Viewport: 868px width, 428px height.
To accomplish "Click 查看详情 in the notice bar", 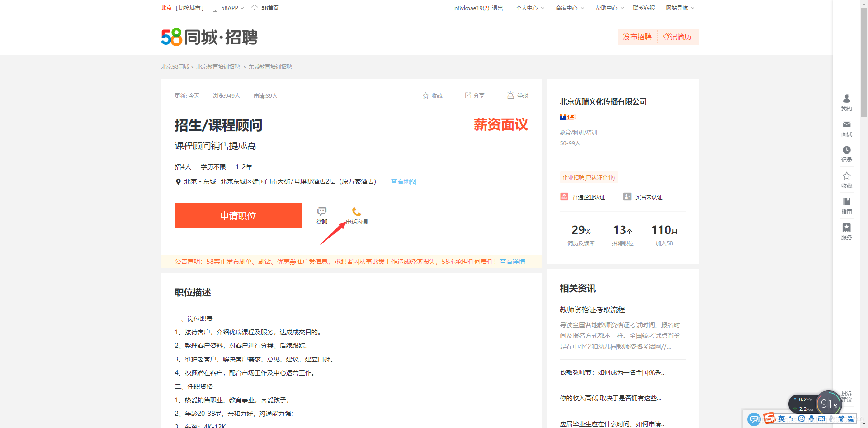I will [x=512, y=262].
